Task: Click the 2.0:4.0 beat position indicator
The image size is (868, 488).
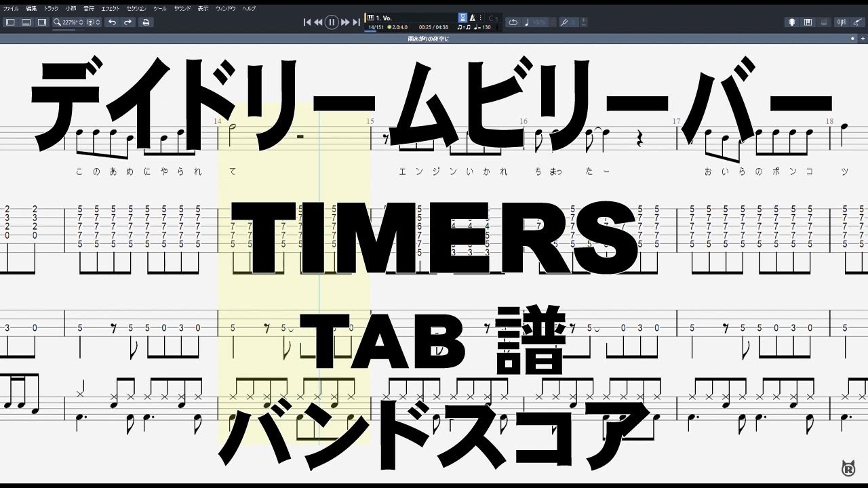Action: (x=398, y=27)
